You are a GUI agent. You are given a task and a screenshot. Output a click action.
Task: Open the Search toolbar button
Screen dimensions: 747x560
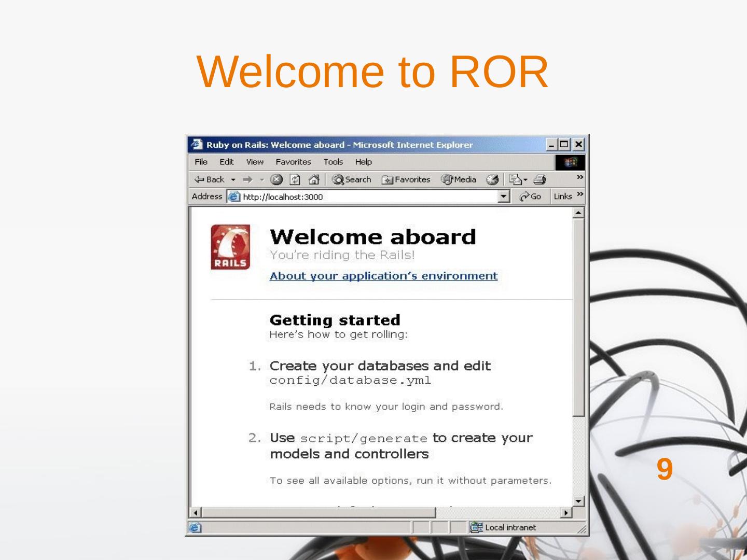[x=352, y=179]
